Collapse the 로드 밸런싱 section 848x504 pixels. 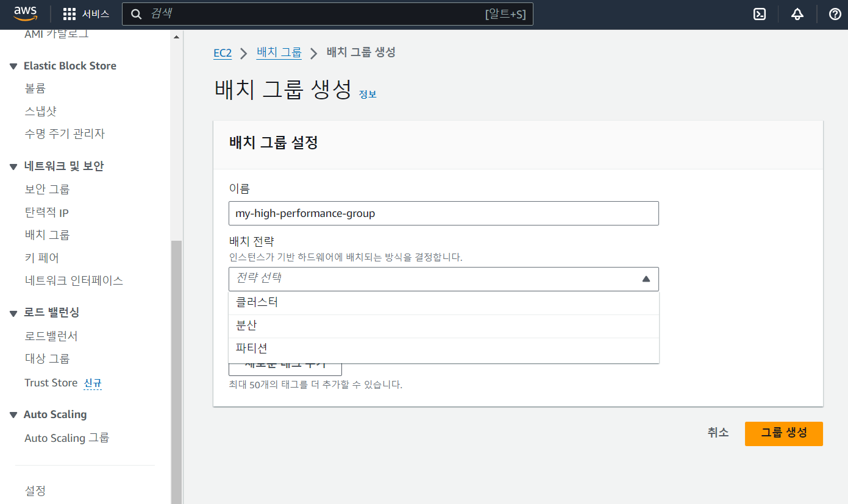(13, 313)
